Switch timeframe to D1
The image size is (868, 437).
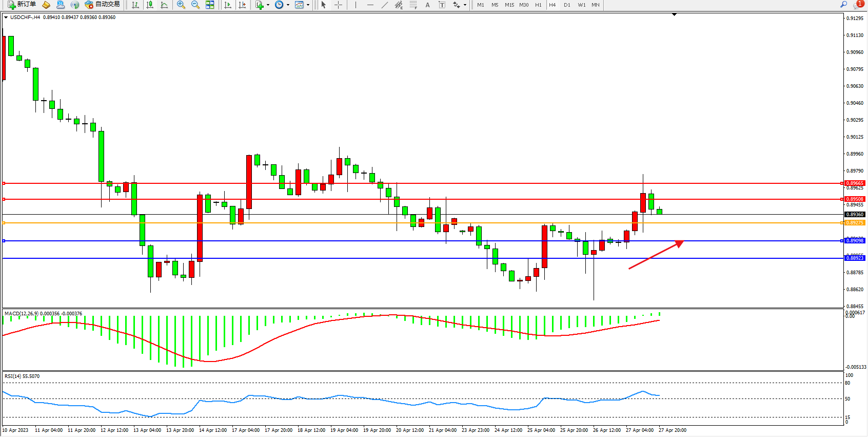coord(567,5)
